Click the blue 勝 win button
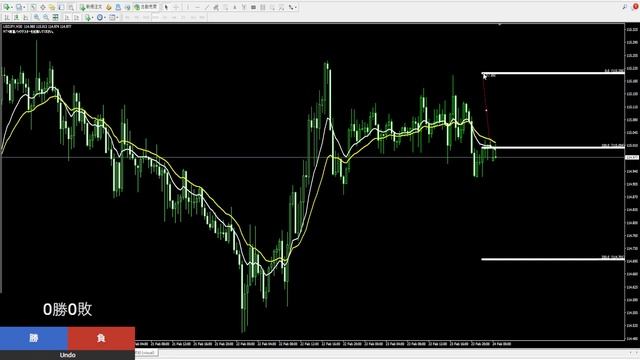640x360 pixels. [34, 338]
